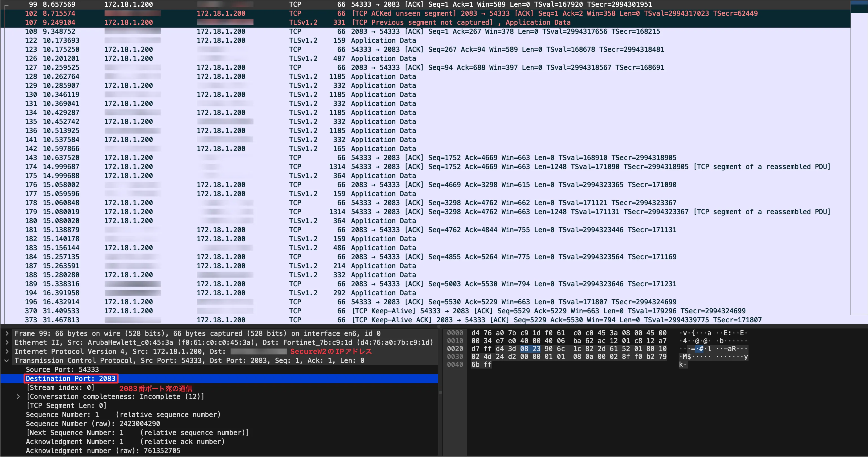Select Sequence Number (raw): 2423004290
Image resolution: width=868 pixels, height=457 pixels.
pyautogui.click(x=219, y=424)
